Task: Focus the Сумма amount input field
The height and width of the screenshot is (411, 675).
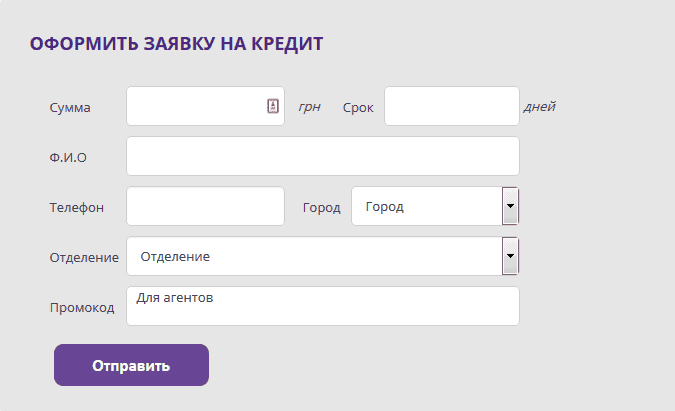Action: click(x=205, y=106)
